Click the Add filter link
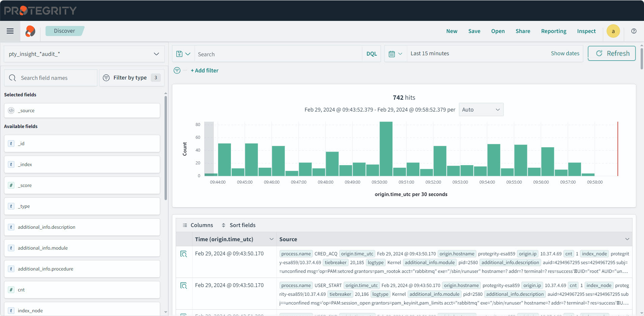644x316 pixels. pyautogui.click(x=204, y=70)
